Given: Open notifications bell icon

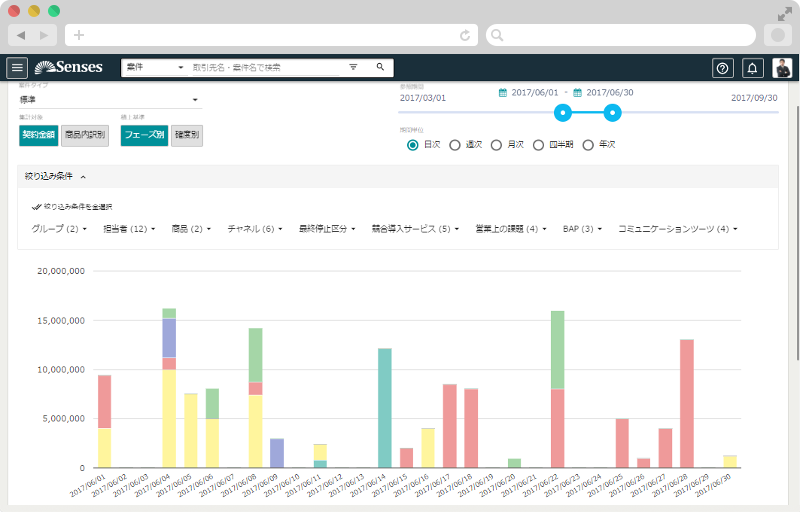Looking at the screenshot, I should [x=752, y=68].
